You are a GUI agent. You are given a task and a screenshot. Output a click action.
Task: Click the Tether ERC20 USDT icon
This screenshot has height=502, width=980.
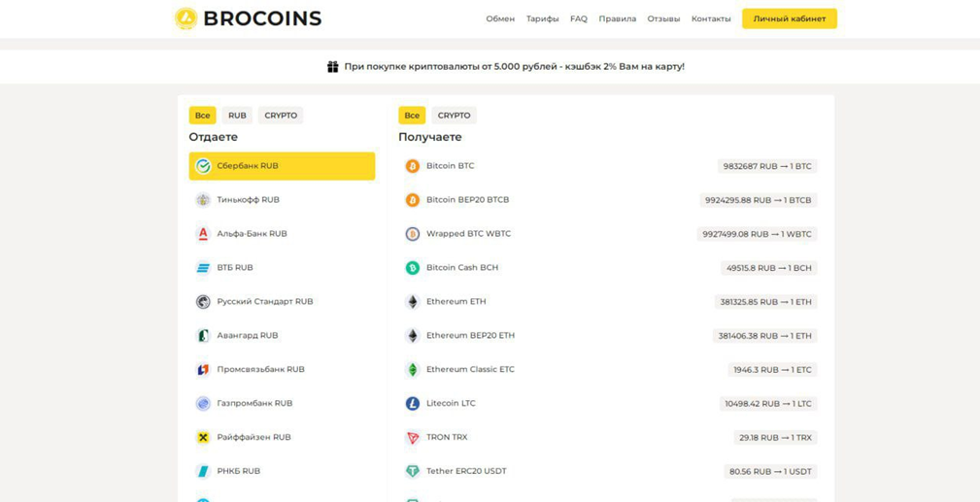(413, 472)
